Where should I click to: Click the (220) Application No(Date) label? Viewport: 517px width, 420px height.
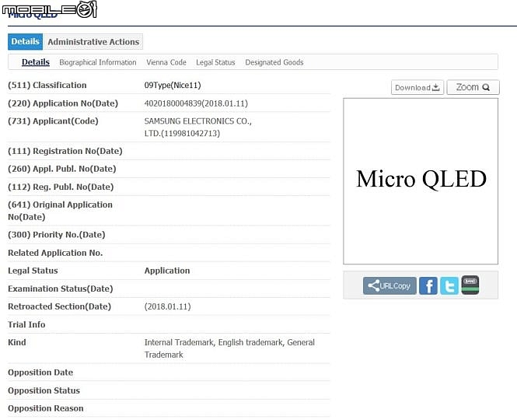63,103
